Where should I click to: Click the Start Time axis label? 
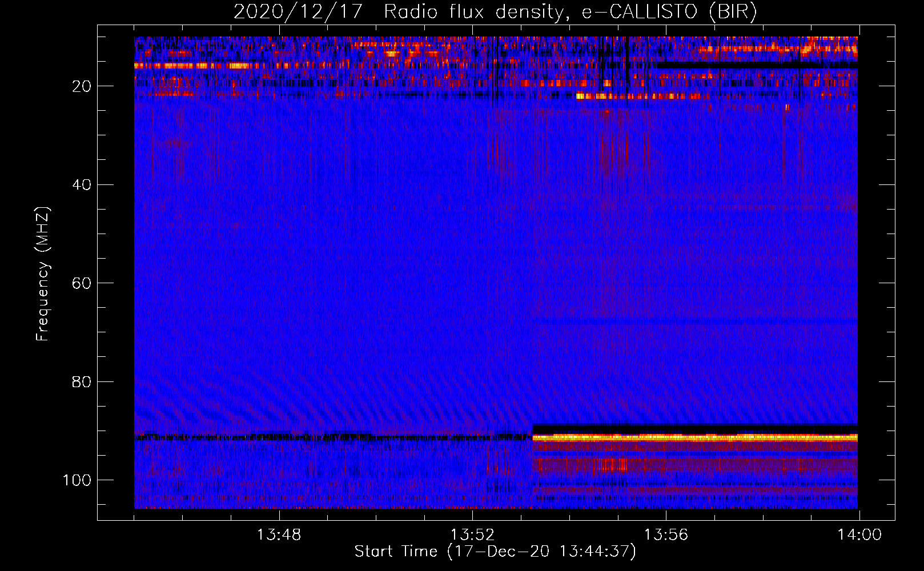495,552
